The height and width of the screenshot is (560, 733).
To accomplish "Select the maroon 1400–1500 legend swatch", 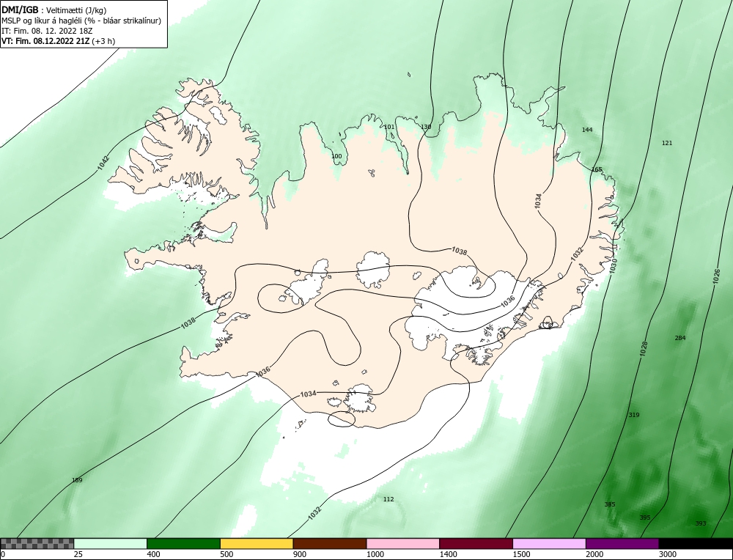I will [476, 544].
